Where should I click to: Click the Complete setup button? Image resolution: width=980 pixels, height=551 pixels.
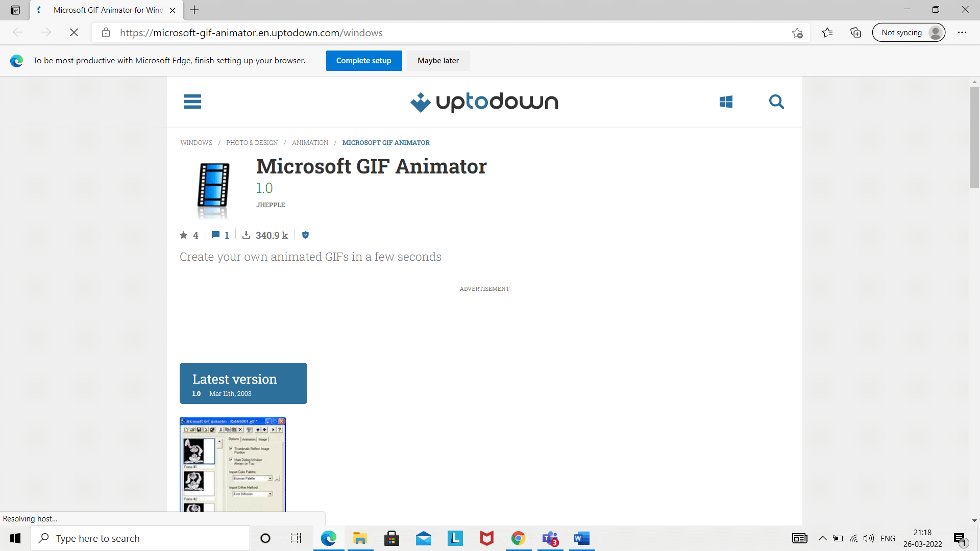coord(363,60)
